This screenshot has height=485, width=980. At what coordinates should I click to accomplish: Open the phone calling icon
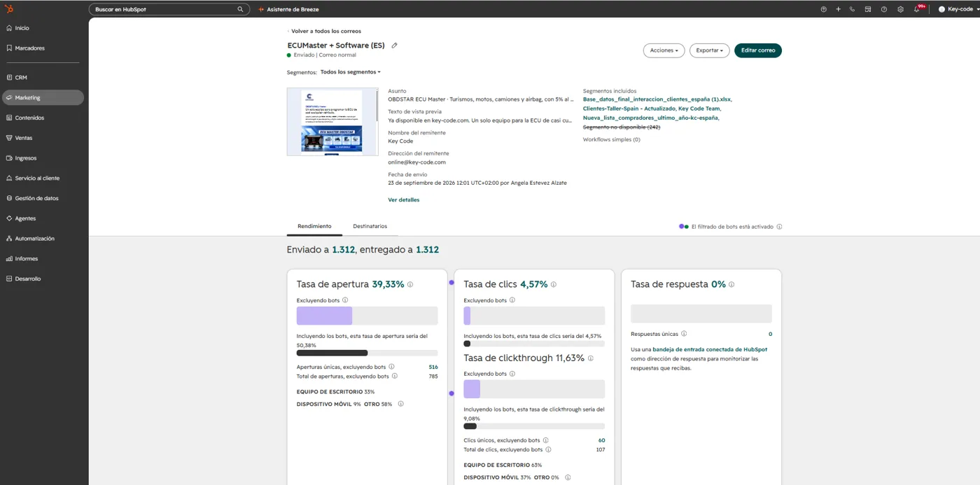[x=852, y=9]
